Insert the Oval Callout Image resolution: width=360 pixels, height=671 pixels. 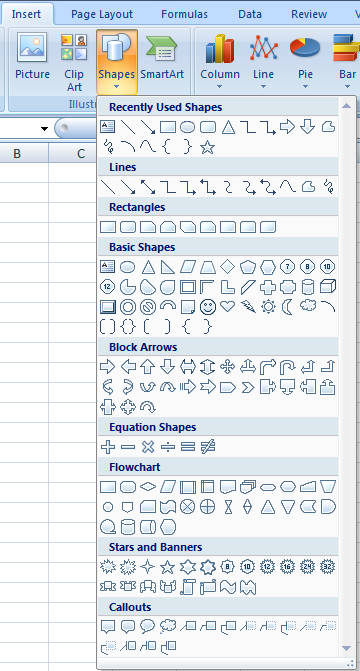(x=148, y=627)
